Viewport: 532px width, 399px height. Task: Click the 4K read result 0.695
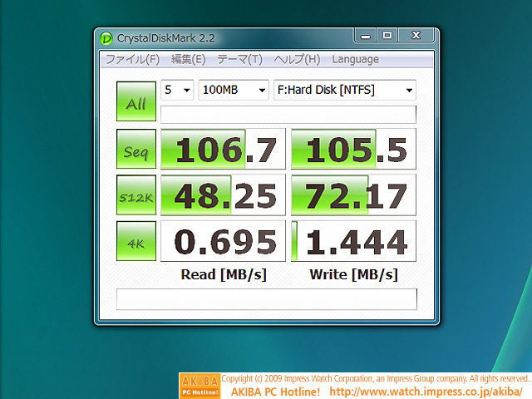pyautogui.click(x=223, y=241)
